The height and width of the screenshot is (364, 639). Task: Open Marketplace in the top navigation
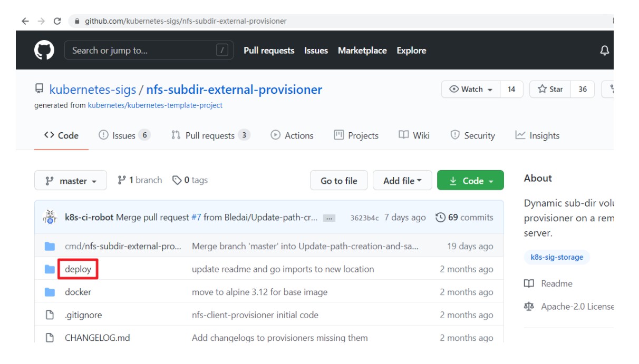click(x=362, y=51)
